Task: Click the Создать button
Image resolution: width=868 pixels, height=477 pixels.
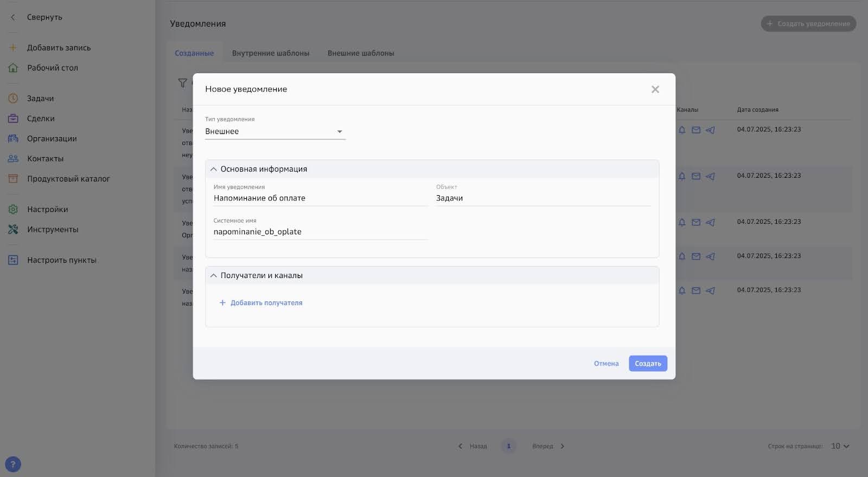Action: coord(648,364)
